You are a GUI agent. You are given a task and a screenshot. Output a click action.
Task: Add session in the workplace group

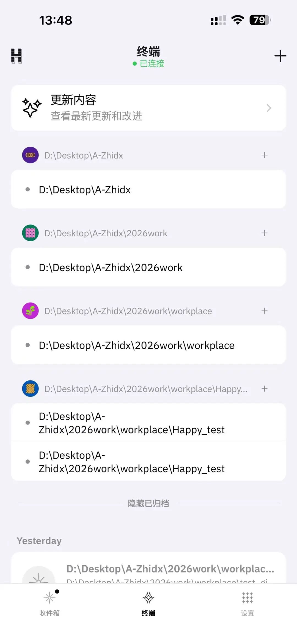(264, 311)
